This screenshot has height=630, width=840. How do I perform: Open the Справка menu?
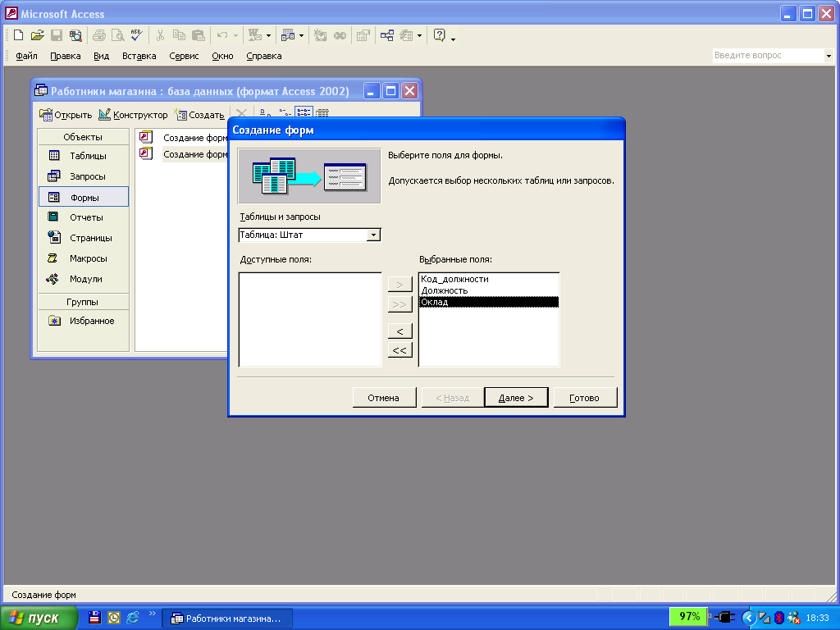[264, 56]
